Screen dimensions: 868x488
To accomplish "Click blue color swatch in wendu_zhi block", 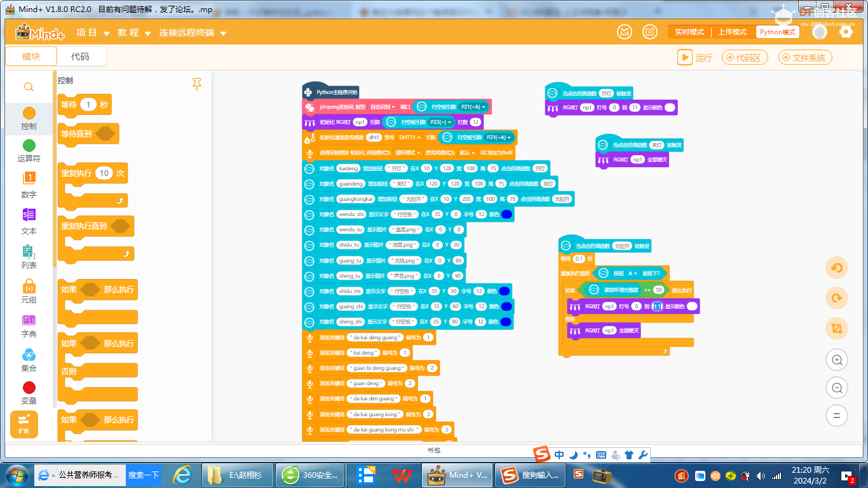I will (506, 215).
